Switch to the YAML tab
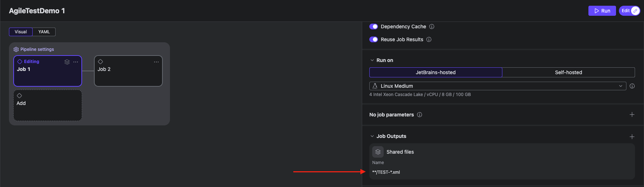This screenshot has height=187, width=644. [44, 32]
